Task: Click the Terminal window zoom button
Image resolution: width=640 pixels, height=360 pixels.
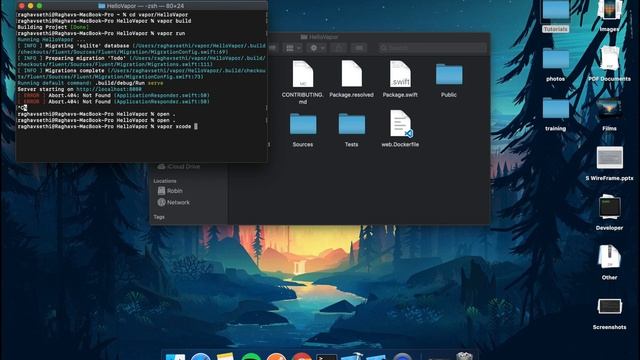Action: coord(40,6)
